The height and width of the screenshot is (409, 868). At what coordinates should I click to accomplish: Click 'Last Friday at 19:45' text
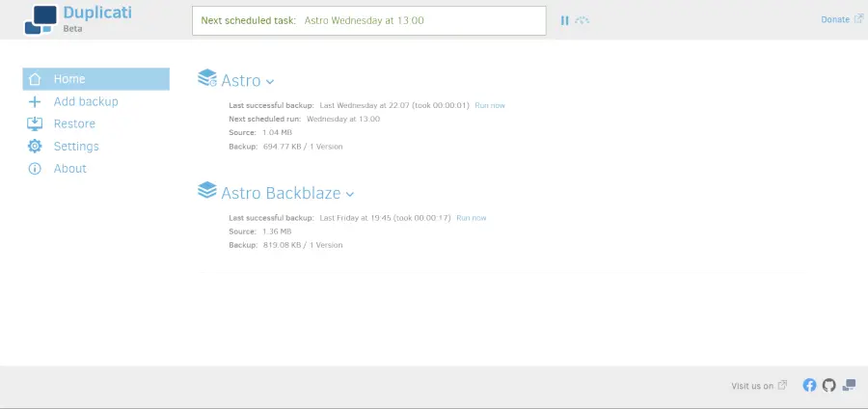(x=354, y=218)
